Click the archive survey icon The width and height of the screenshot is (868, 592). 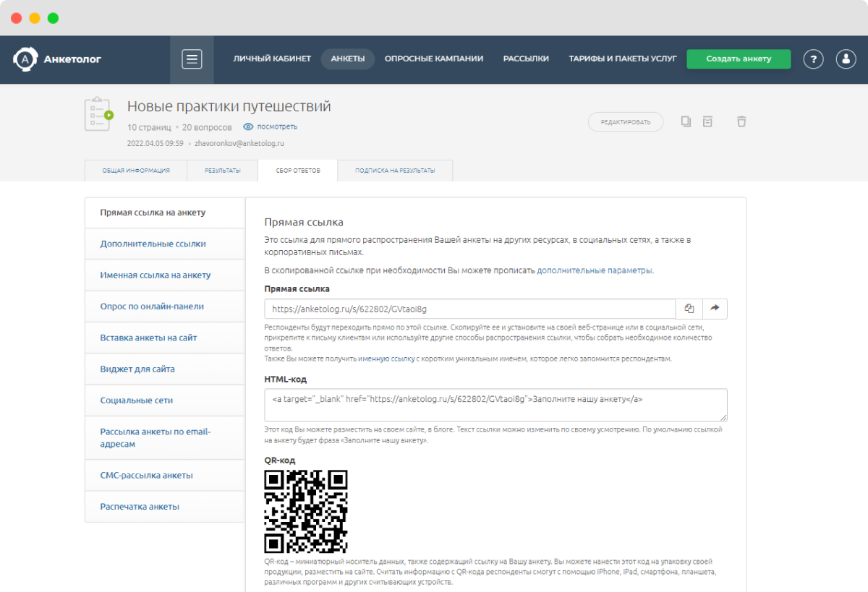coord(707,121)
